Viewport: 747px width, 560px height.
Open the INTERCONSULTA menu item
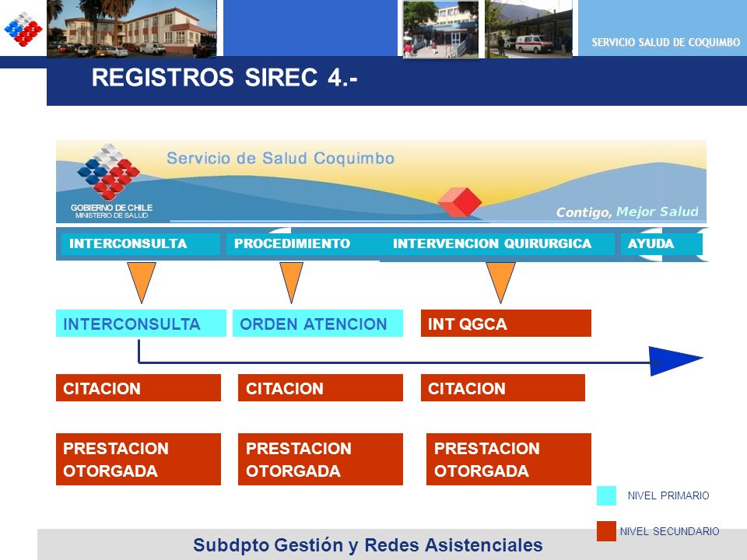140,243
